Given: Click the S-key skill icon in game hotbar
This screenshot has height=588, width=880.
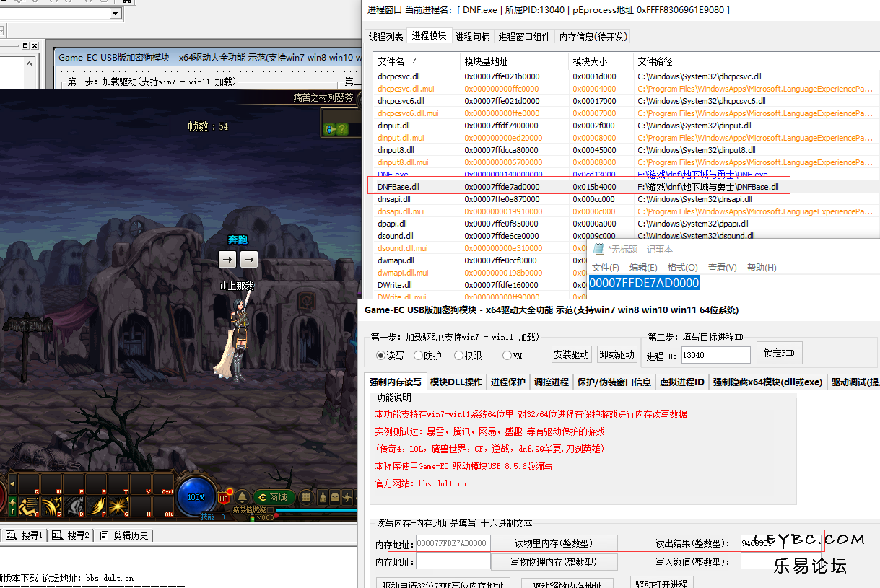Looking at the screenshot, I should [x=51, y=506].
